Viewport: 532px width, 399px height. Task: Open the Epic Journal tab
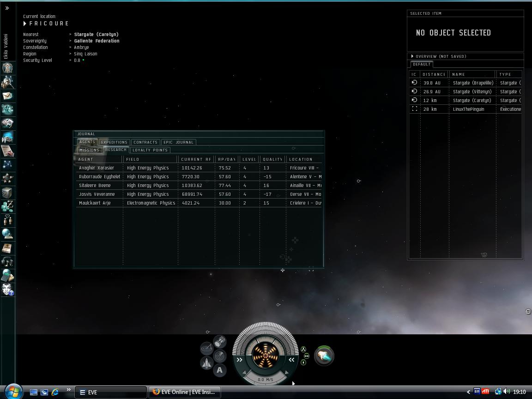pyautogui.click(x=178, y=142)
